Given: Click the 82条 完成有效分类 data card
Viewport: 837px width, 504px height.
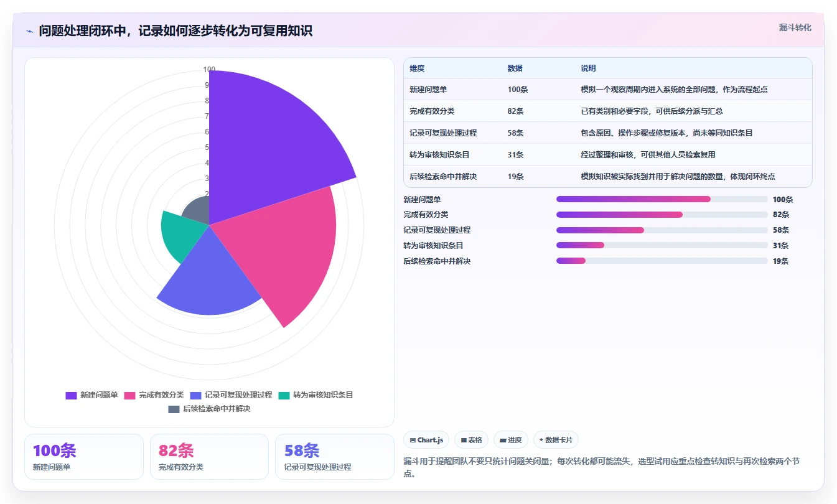Looking at the screenshot, I should [209, 457].
